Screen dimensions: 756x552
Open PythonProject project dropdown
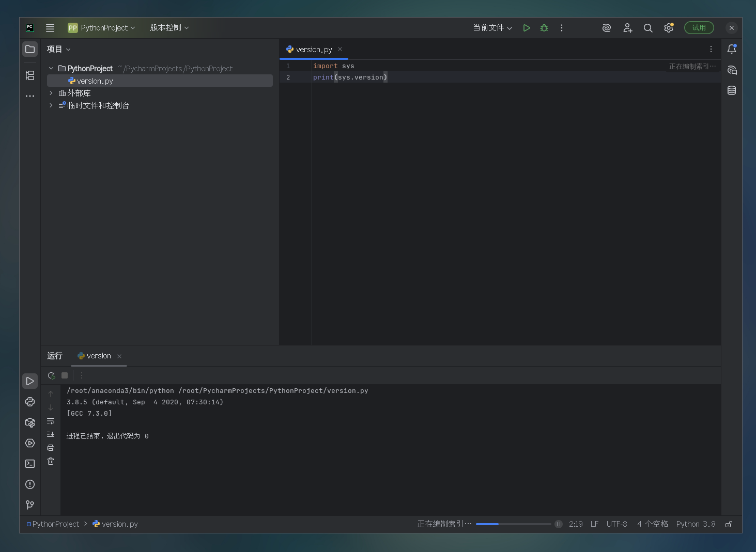(101, 28)
